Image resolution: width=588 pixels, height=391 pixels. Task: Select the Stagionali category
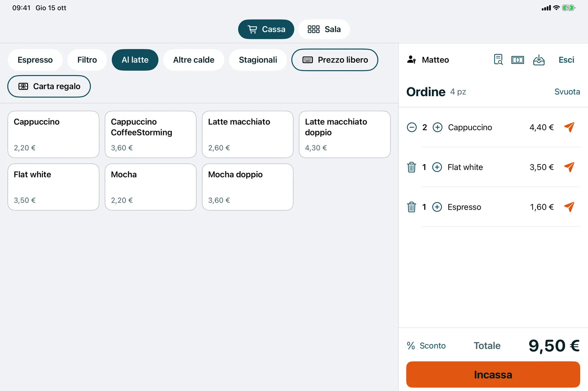(x=258, y=60)
